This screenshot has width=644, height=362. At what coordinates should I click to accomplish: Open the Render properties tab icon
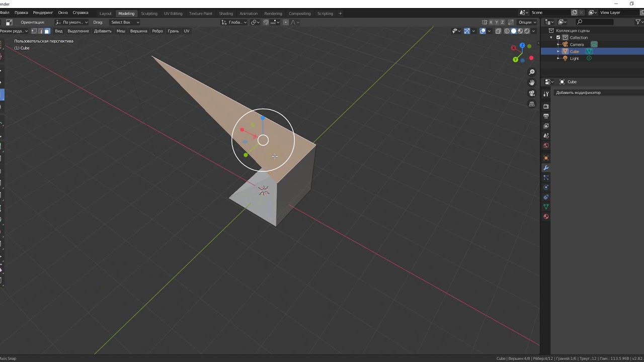(x=546, y=107)
